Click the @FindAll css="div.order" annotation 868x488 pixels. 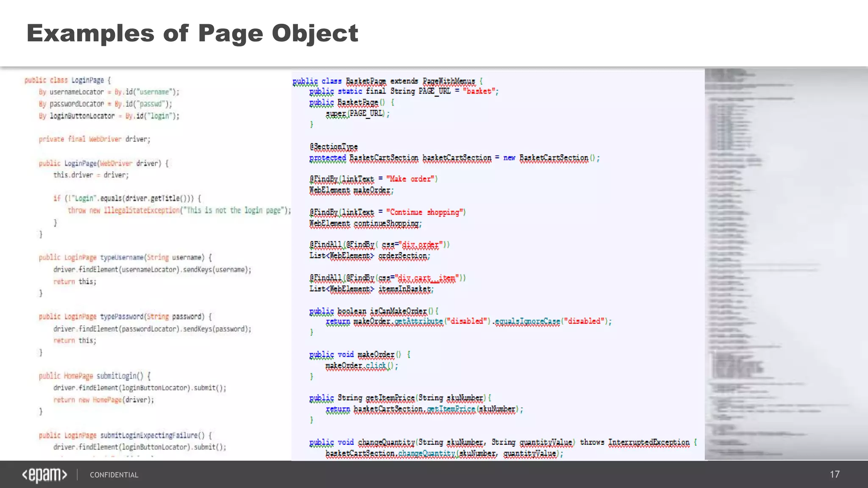[379, 245]
